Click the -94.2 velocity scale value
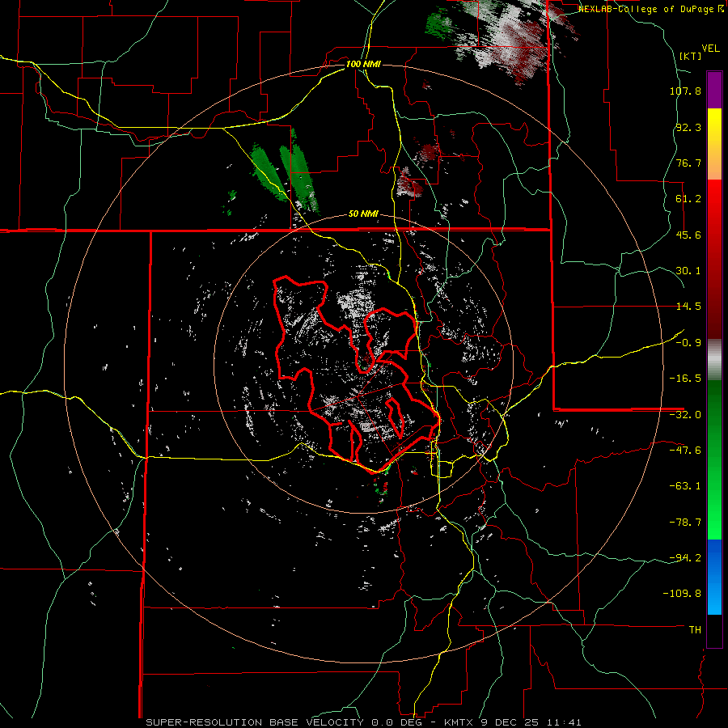The width and height of the screenshot is (728, 728). tap(685, 558)
